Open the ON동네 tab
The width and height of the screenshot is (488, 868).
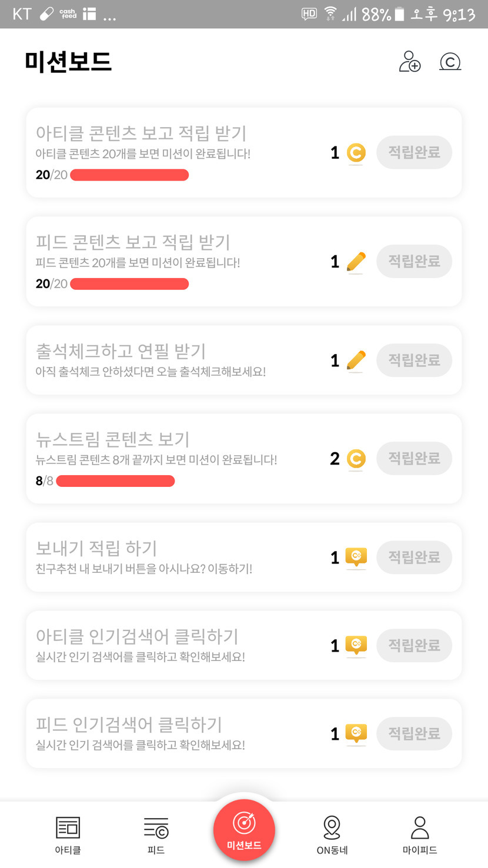pyautogui.click(x=332, y=835)
